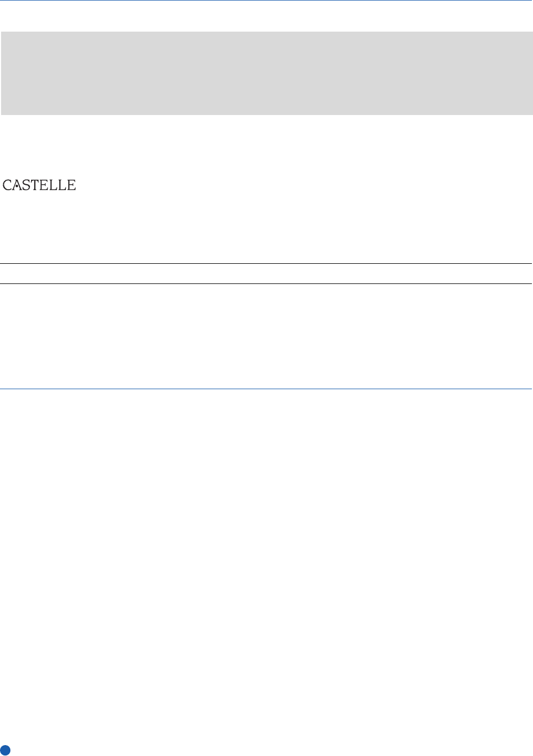Image resolution: width=533 pixels, height=756 pixels.
Task: Click the white gap between banner and logo
Action: (x=266, y=144)
